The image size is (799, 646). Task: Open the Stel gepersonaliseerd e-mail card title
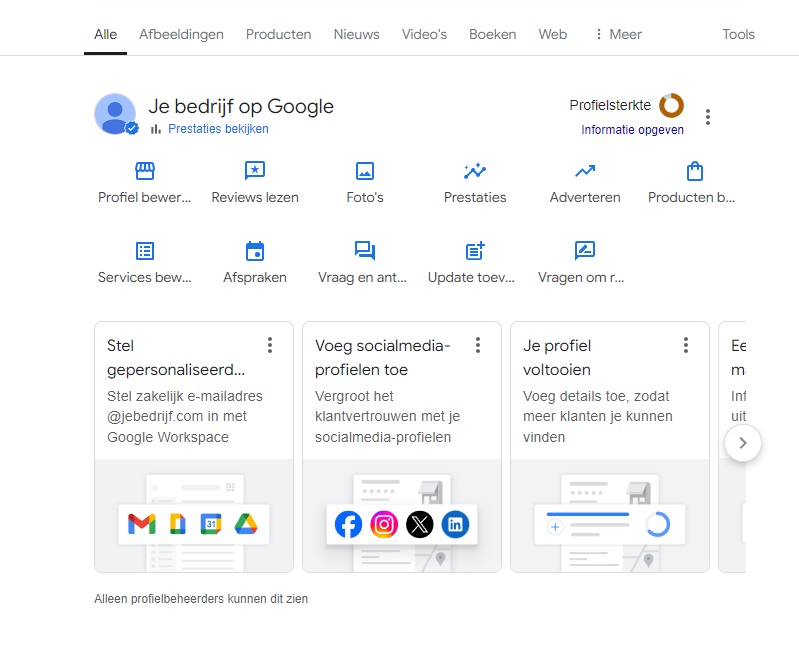click(176, 358)
